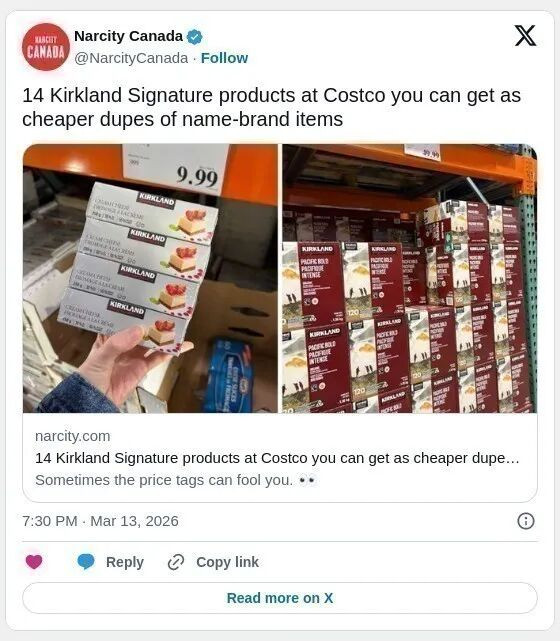The image size is (560, 641).
Task: Click the copy link chain icon
Action: (176, 562)
